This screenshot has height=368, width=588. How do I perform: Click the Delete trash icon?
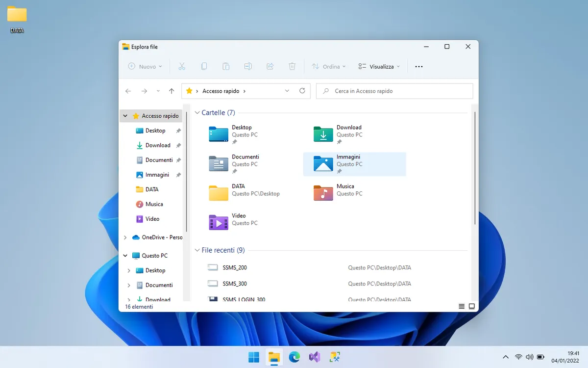pyautogui.click(x=292, y=66)
